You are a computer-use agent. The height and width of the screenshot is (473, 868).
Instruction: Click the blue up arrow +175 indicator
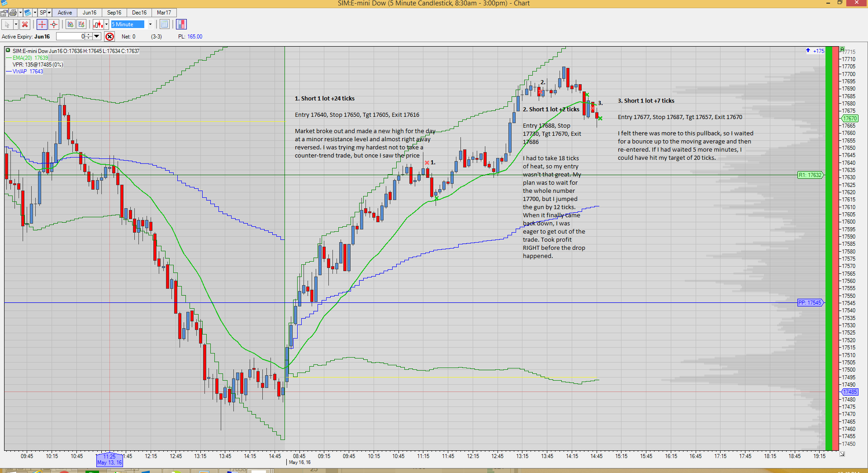coord(815,51)
